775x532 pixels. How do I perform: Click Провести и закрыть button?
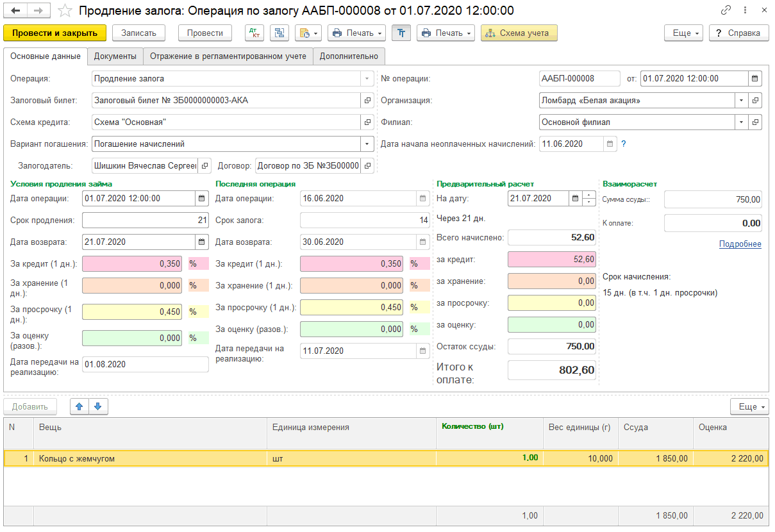pos(54,33)
